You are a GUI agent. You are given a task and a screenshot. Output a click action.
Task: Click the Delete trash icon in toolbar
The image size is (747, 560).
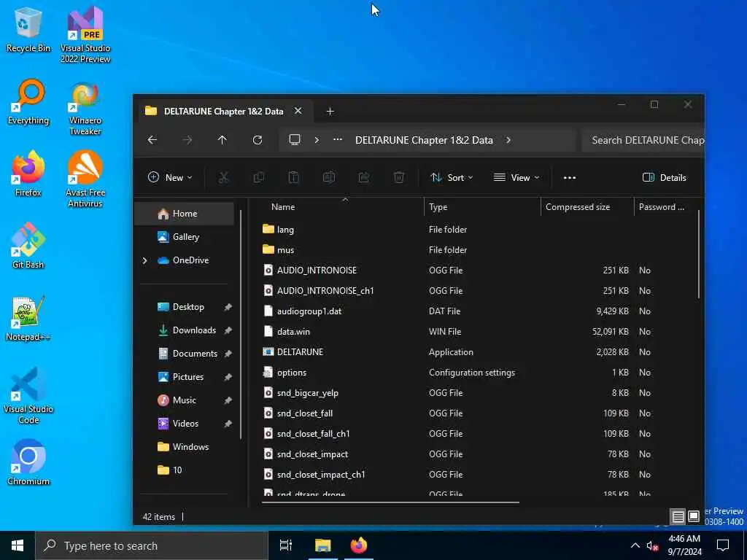pyautogui.click(x=399, y=178)
